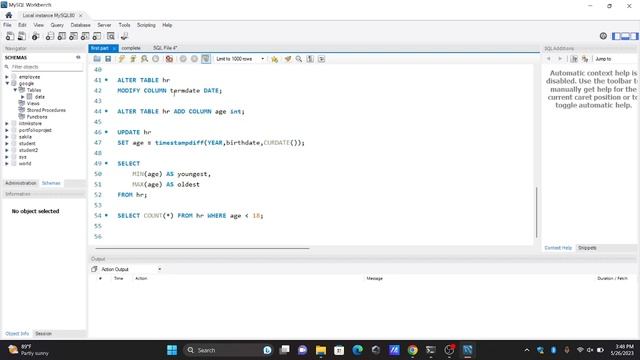Run explain plan for current statement

pos(144,59)
